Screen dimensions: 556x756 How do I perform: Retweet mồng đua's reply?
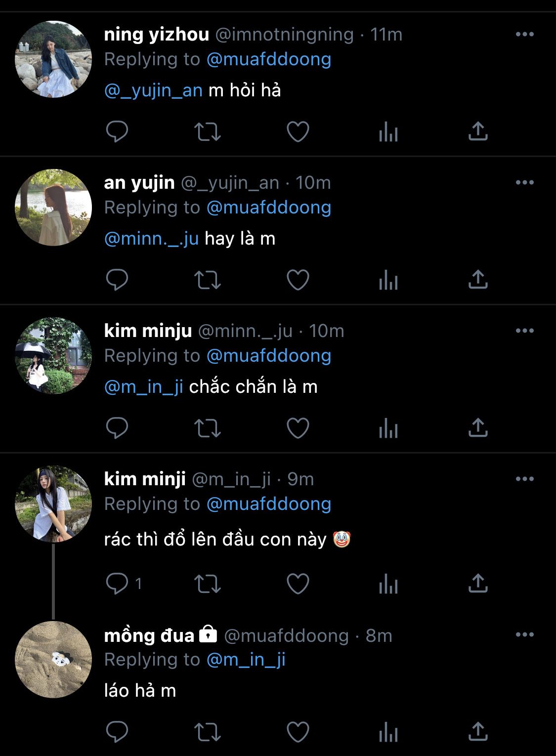click(207, 732)
